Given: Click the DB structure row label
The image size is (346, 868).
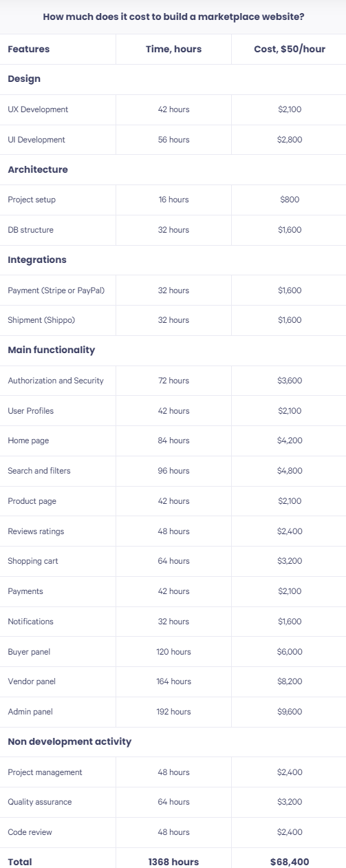Looking at the screenshot, I should tap(30, 230).
